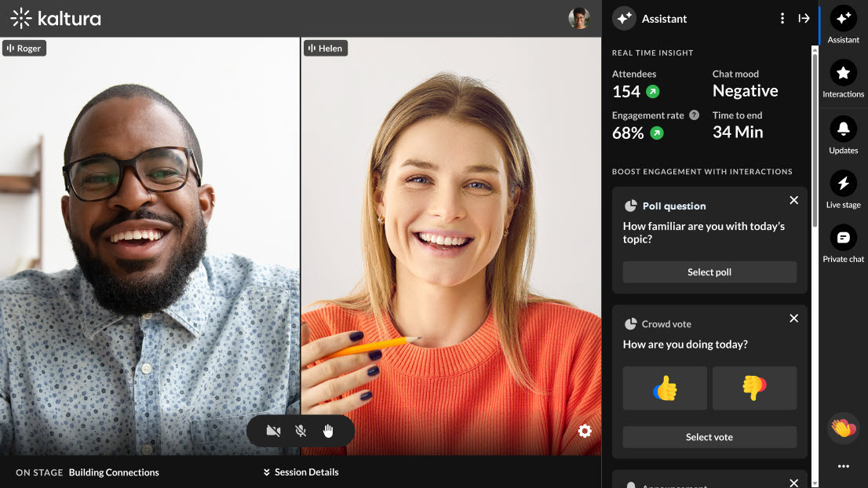Collapse the Assistant panel with arrow icon
This screenshot has height=488, width=868.
click(x=804, y=18)
